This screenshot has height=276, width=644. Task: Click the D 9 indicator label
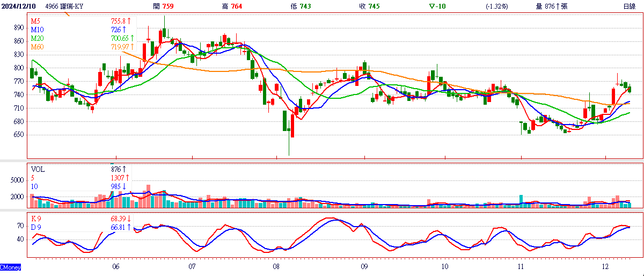[36, 227]
